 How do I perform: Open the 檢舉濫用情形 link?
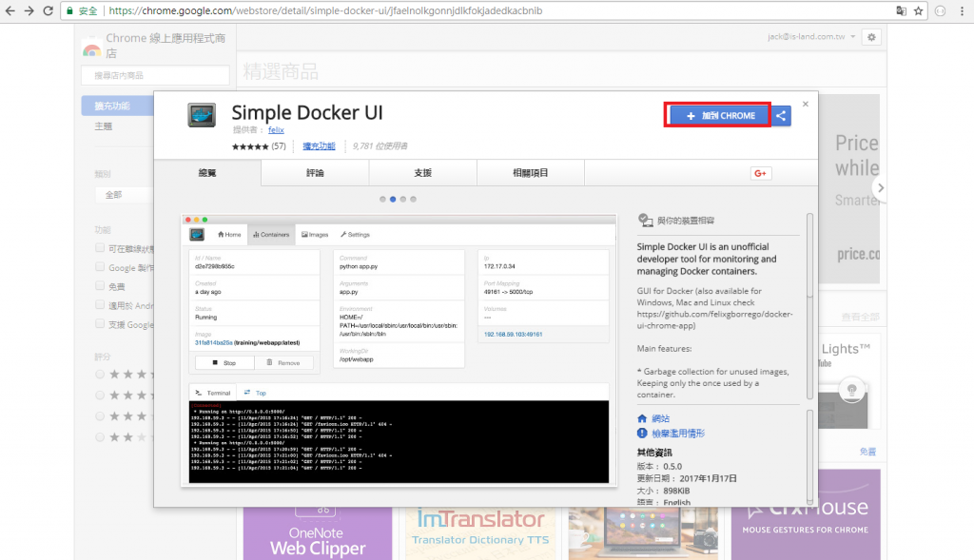coord(678,434)
